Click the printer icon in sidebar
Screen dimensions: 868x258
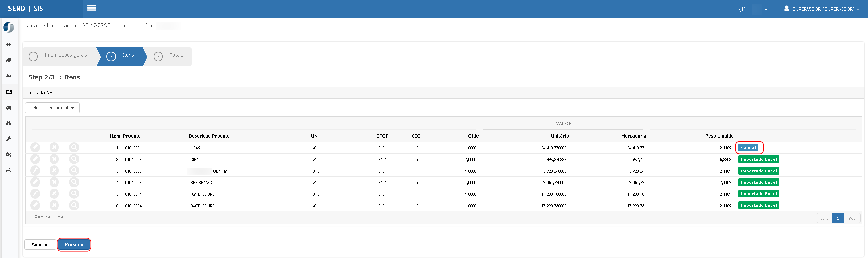8,170
